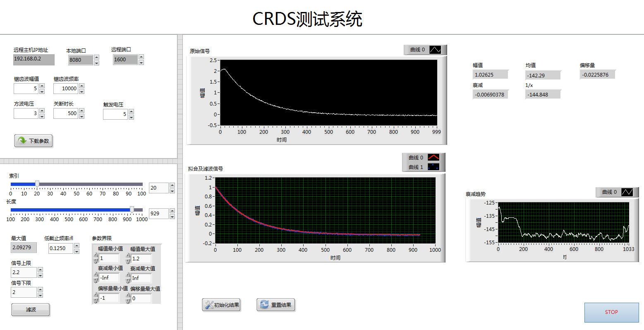Increment the 本地端口 value
This screenshot has height=330, width=644.
(x=96, y=57)
